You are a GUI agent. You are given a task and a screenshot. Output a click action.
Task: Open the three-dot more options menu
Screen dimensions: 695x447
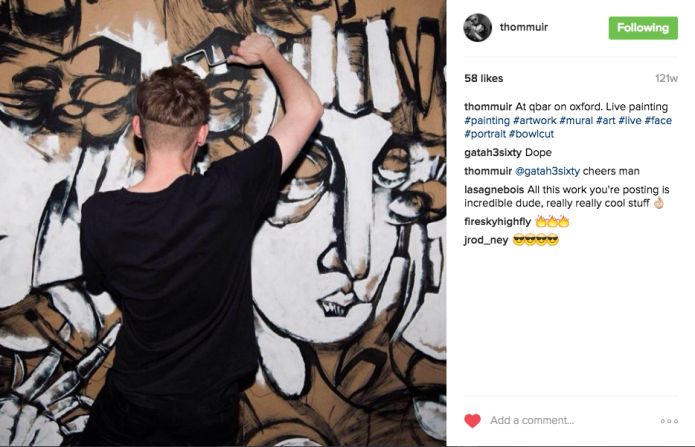coord(669,421)
